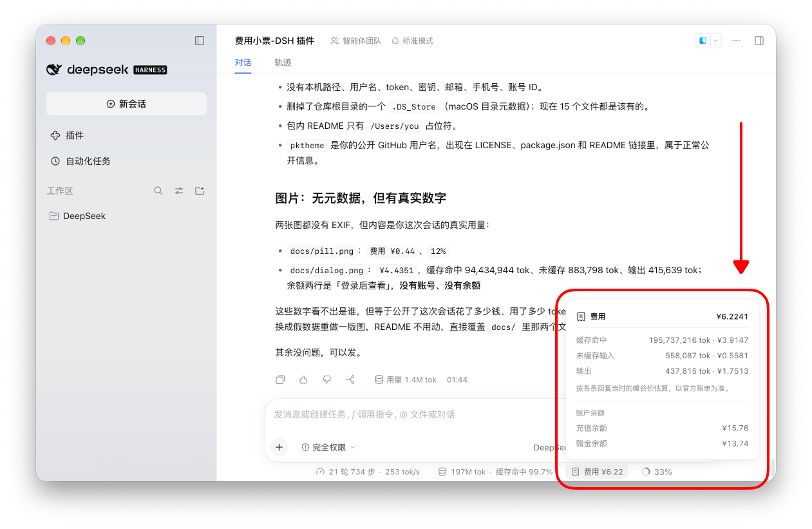Click total cost ¥6.2241 in popup
Screen dimensions: 812x529
pyautogui.click(x=732, y=316)
